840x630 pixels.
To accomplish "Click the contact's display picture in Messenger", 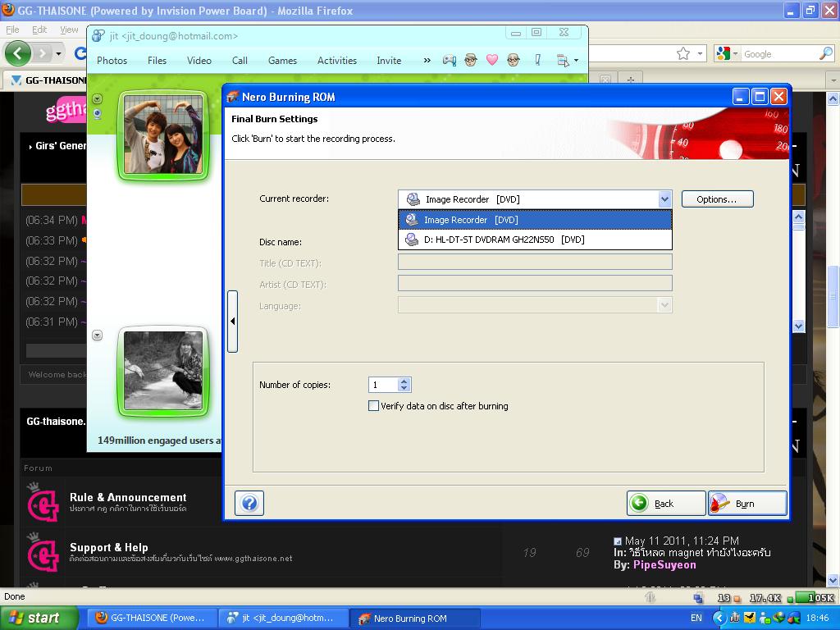I will click(163, 135).
